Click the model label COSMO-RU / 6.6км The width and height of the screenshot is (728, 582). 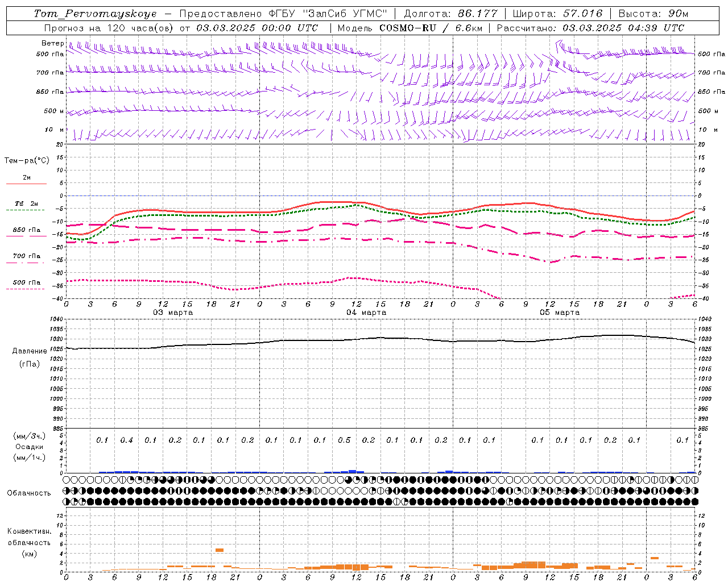431,28
